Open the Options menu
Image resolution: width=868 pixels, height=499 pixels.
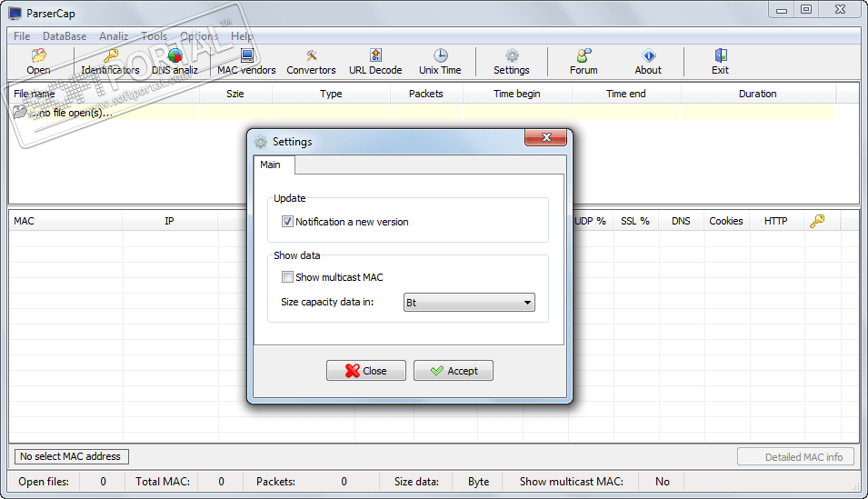pos(199,36)
